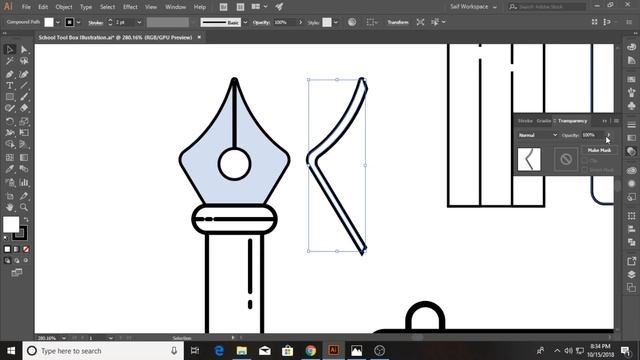The height and width of the screenshot is (360, 640).
Task: Close the School Tool Box document tab
Action: (x=199, y=37)
